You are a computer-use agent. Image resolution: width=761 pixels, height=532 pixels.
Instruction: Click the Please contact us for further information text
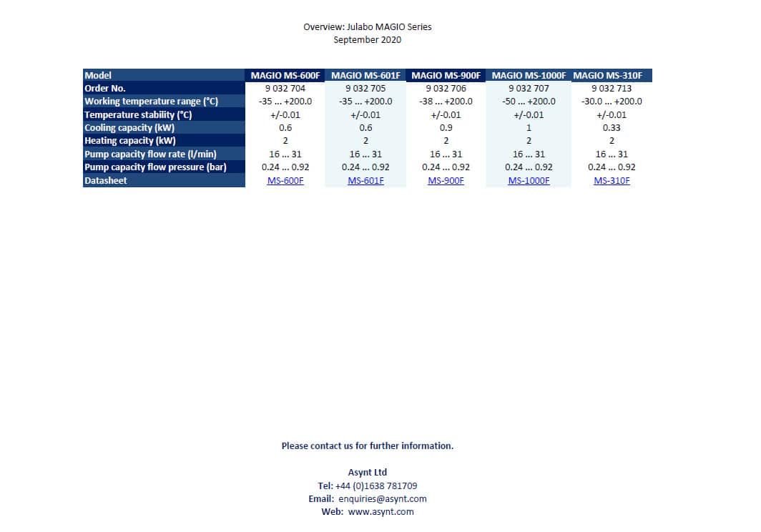[x=368, y=445]
